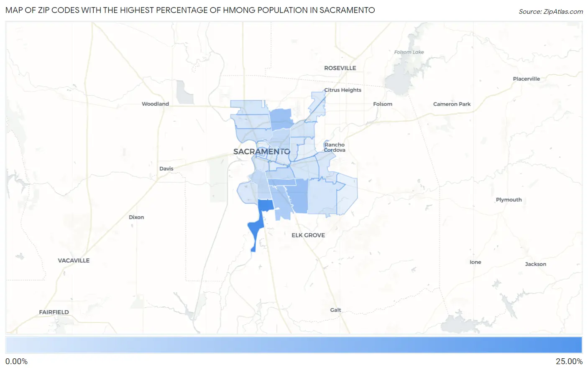Click the Davis map label
This screenshot has width=588, height=370.
[x=166, y=169]
